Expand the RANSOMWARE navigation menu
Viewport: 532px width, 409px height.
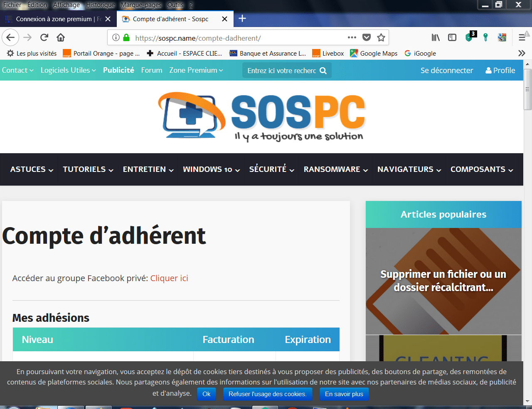[x=335, y=169]
